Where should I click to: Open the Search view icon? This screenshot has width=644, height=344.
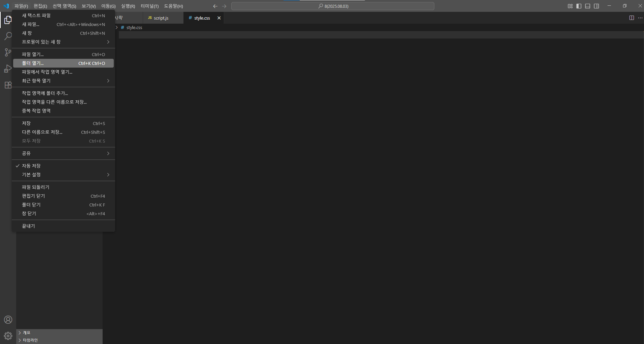click(x=8, y=36)
